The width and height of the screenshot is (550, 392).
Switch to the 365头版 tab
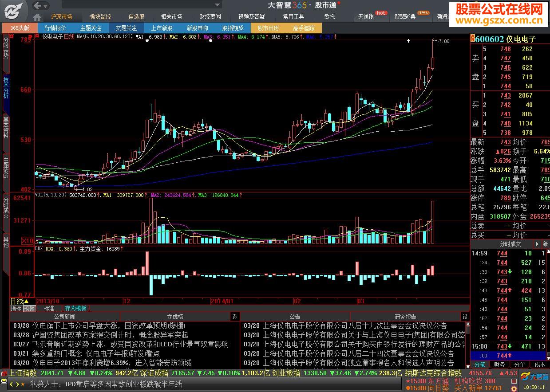(x=20, y=28)
